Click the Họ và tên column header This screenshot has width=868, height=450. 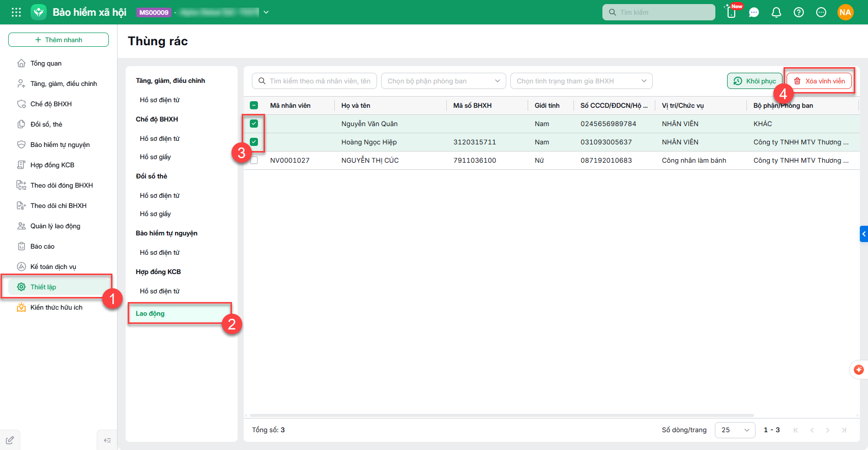[x=356, y=105]
